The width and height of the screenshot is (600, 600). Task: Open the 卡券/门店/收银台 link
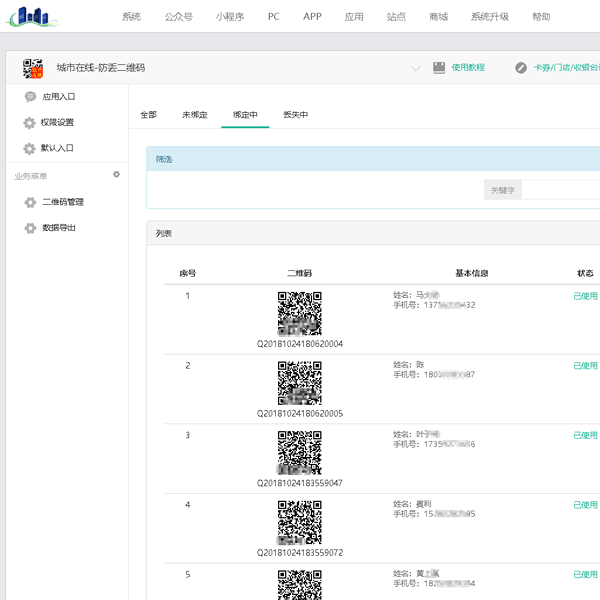(x=566, y=68)
